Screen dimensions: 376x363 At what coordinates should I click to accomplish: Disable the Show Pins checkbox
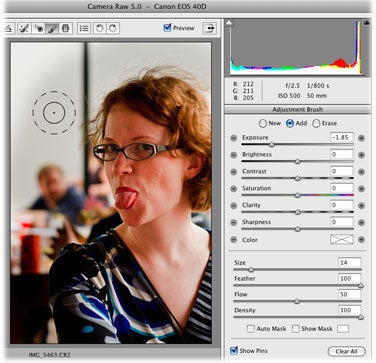234,351
